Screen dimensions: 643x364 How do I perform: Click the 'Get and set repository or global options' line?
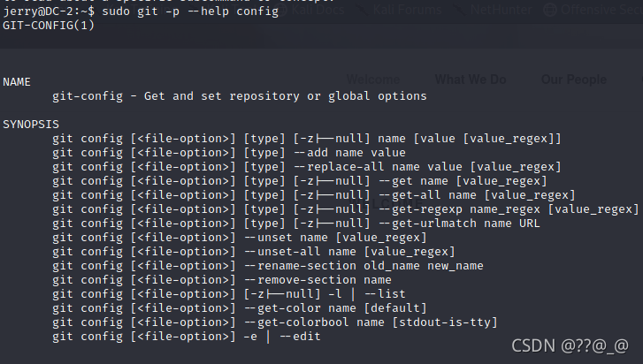click(240, 96)
